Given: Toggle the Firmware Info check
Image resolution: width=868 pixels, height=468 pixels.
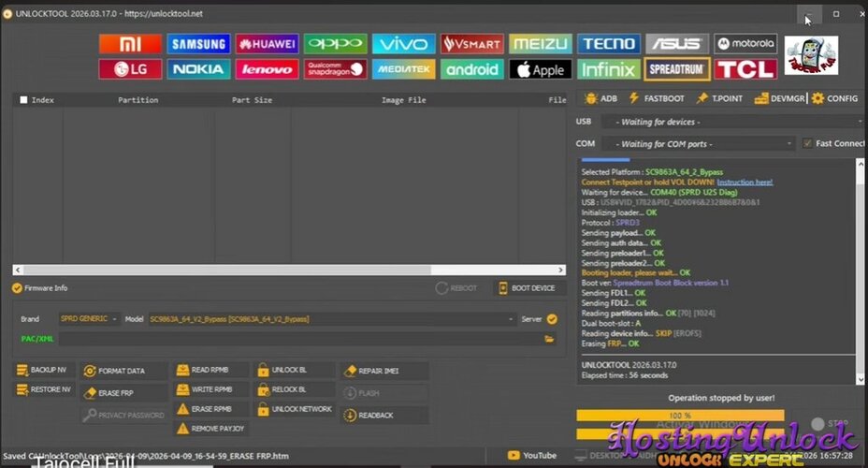Looking at the screenshot, I should (x=17, y=288).
